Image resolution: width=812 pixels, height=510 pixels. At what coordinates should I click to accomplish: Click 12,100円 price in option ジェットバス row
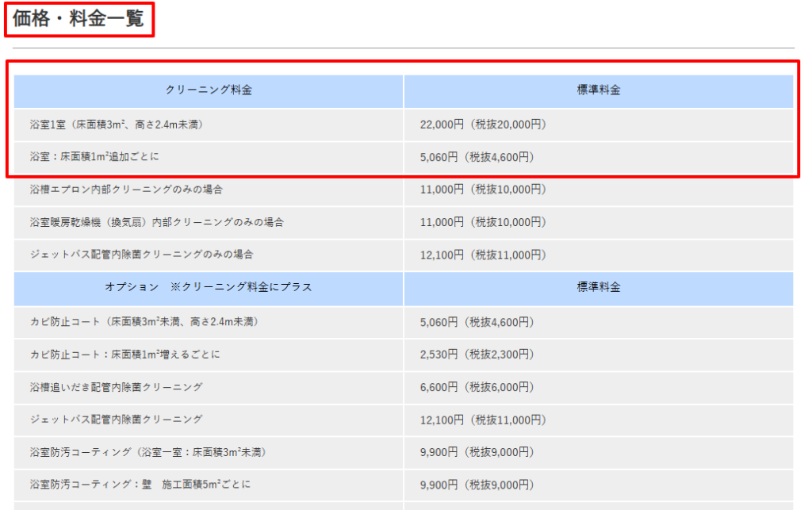point(483,420)
